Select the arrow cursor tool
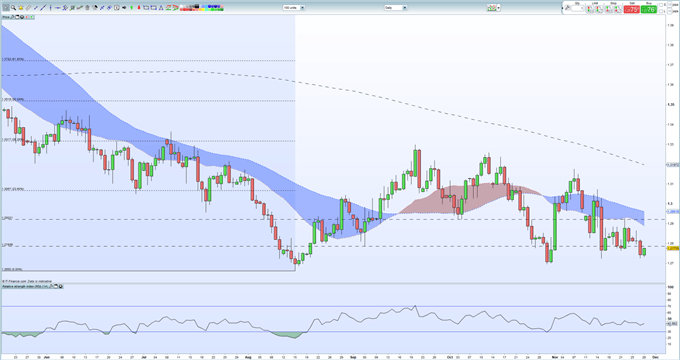The height and width of the screenshot is (360, 680). tap(6, 7)
